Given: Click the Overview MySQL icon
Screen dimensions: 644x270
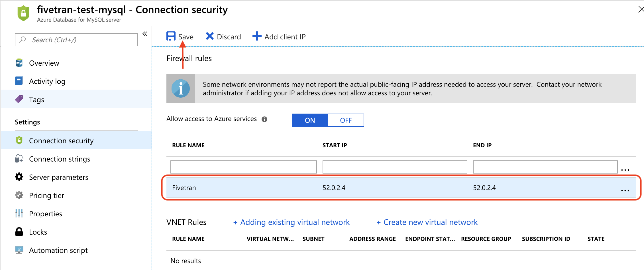Looking at the screenshot, I should point(19,63).
